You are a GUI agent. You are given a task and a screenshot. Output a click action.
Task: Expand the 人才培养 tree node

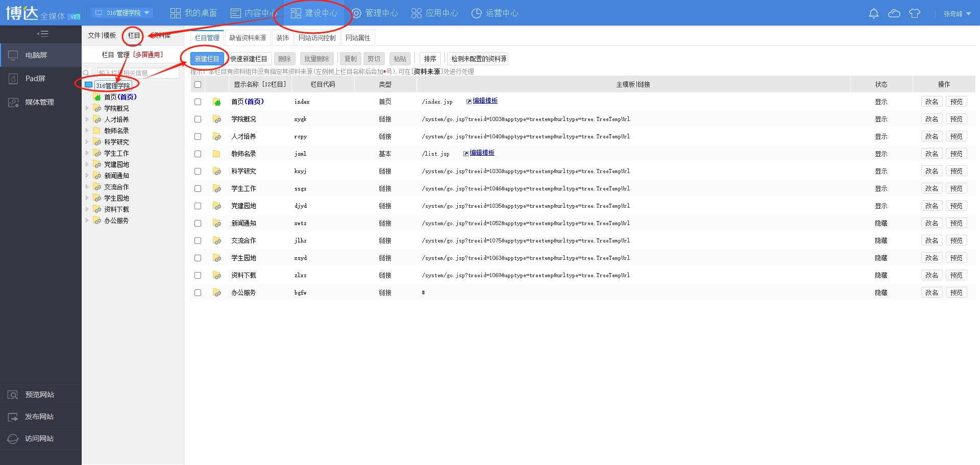87,119
